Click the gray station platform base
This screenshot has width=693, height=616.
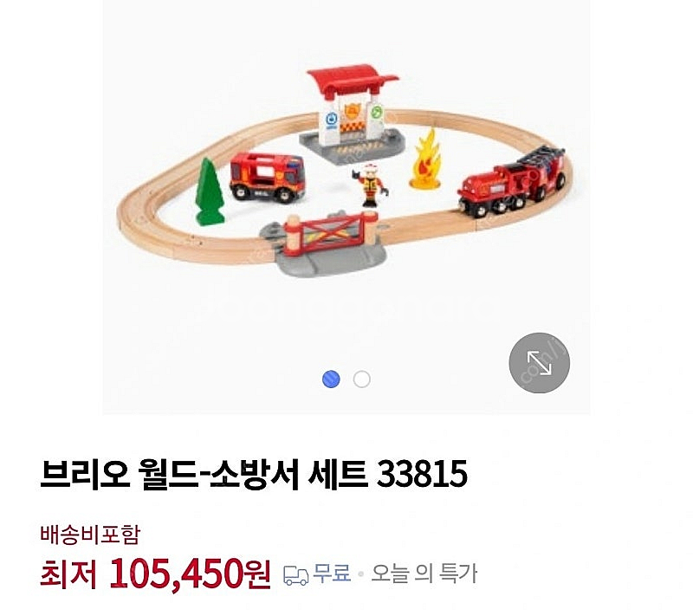pyautogui.click(x=353, y=146)
